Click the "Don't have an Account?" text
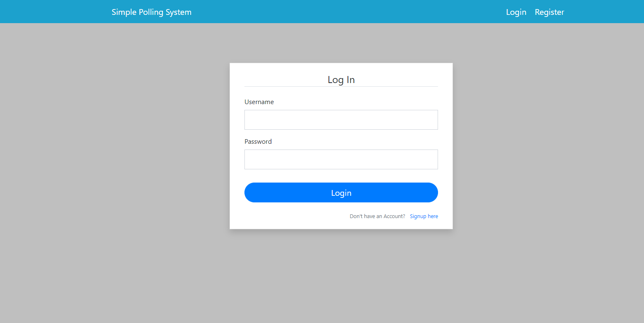Viewport: 644px width, 323px height. tap(377, 216)
